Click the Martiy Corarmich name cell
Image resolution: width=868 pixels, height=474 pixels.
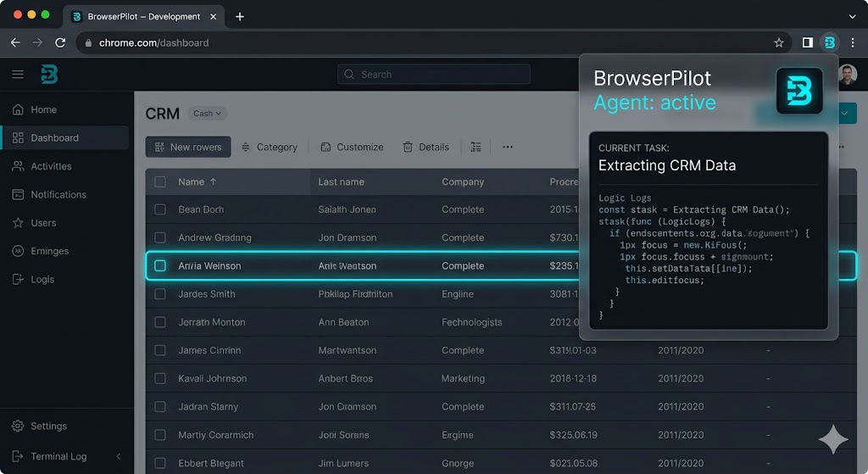[x=216, y=435]
